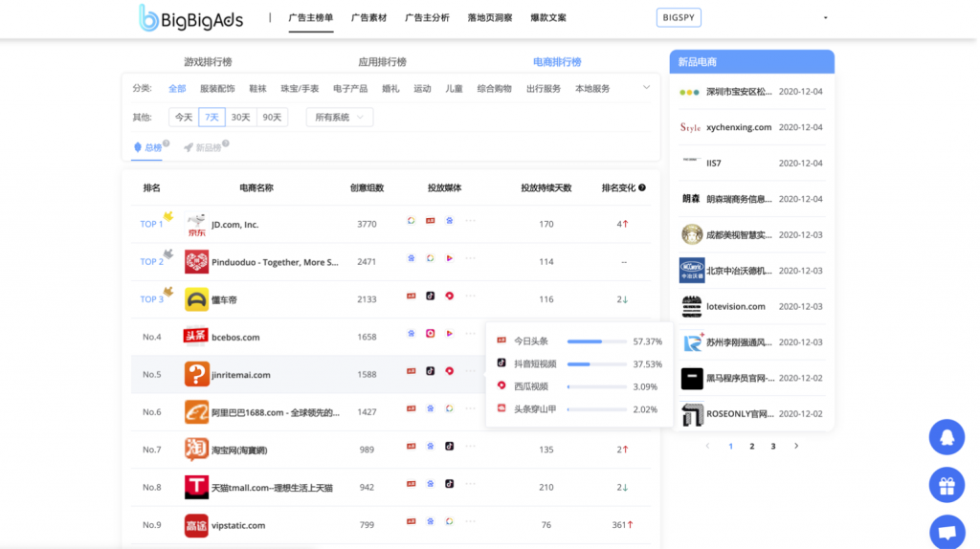Open the chat support bubble

947,532
